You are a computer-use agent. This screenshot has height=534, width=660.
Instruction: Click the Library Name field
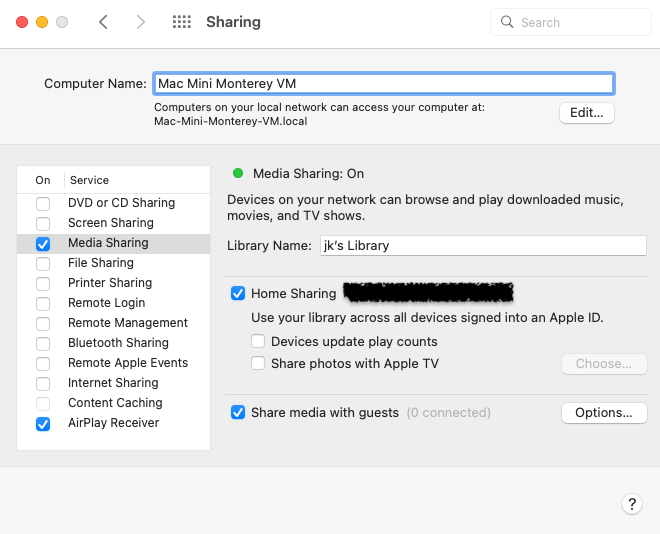click(x=483, y=245)
